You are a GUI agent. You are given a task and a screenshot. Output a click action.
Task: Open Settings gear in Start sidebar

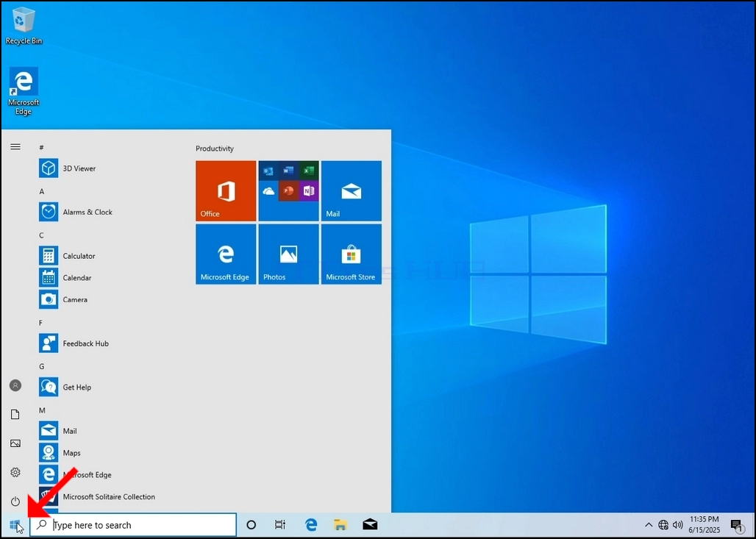pos(15,472)
